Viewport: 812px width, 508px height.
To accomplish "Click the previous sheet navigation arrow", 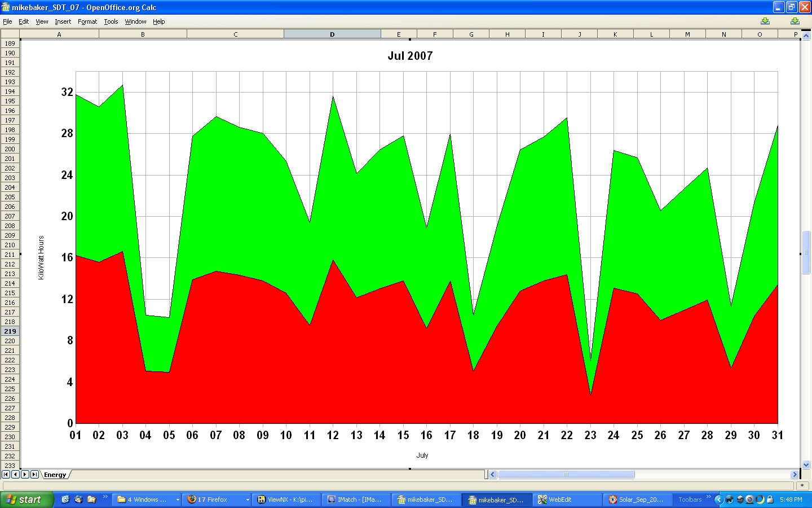I will [15, 475].
